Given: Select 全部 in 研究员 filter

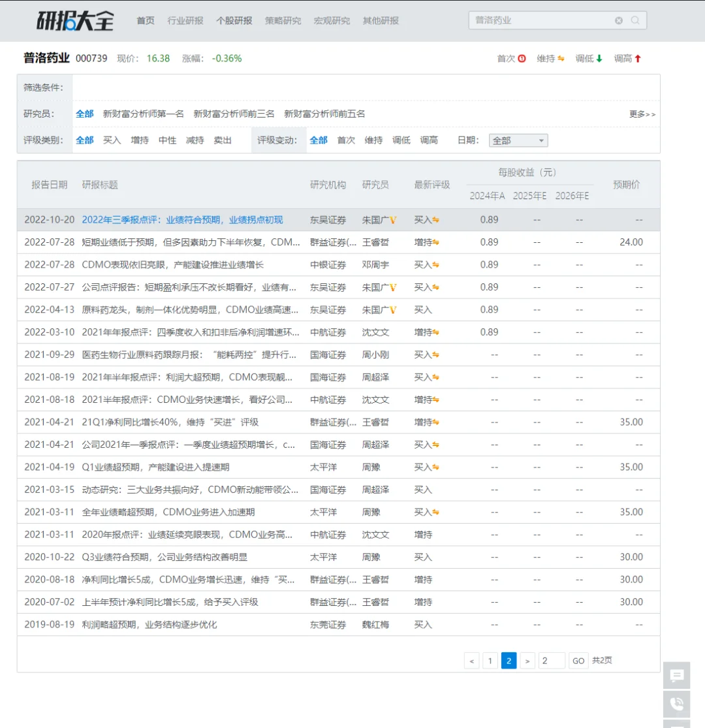Looking at the screenshot, I should click(x=84, y=114).
